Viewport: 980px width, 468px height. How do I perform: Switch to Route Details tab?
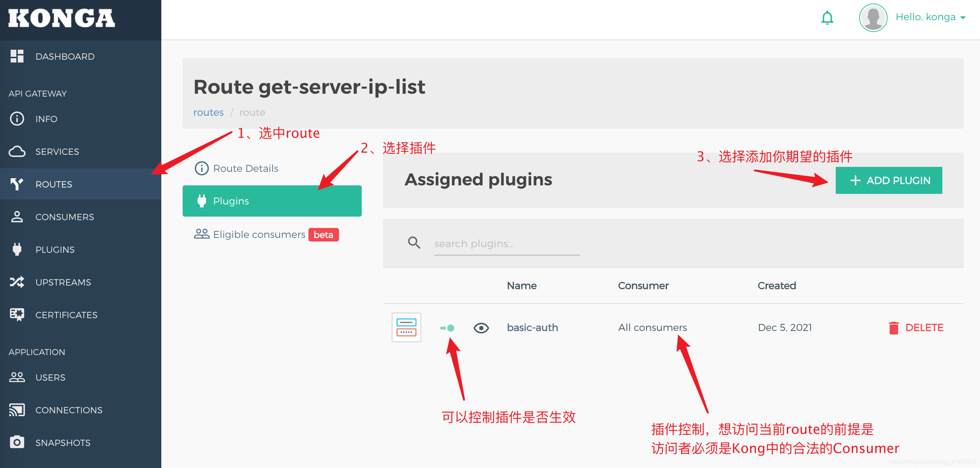[x=246, y=168]
